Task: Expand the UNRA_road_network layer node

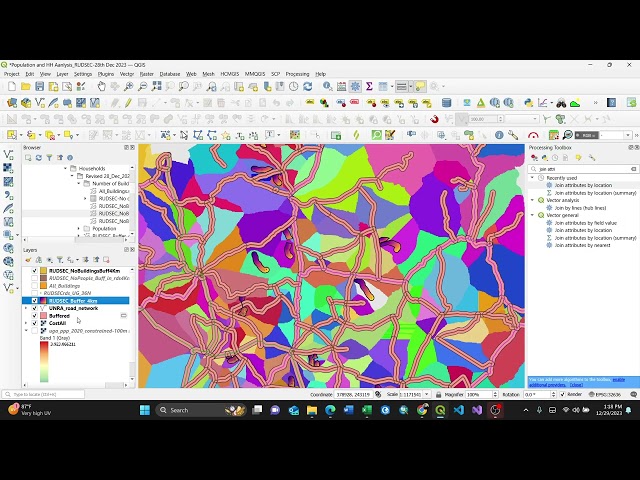Action: click(x=27, y=308)
